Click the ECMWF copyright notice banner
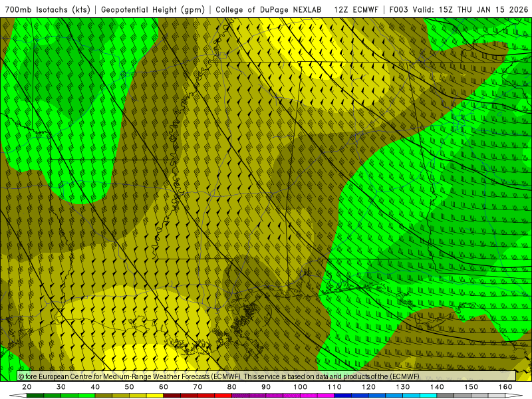This screenshot has width=532, height=399. (267, 376)
